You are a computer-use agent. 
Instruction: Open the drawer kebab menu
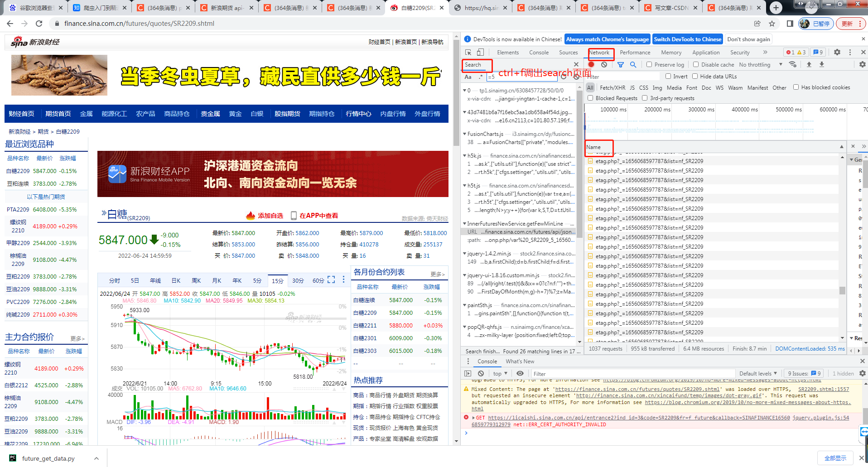(x=468, y=361)
